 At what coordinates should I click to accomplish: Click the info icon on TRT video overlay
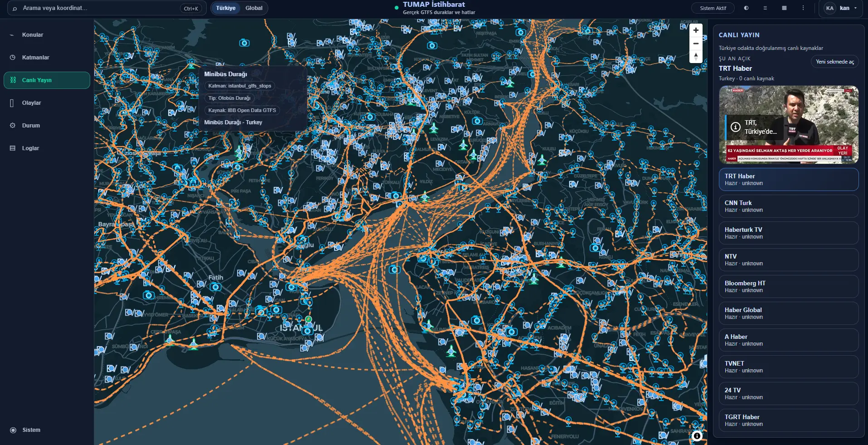pyautogui.click(x=736, y=127)
